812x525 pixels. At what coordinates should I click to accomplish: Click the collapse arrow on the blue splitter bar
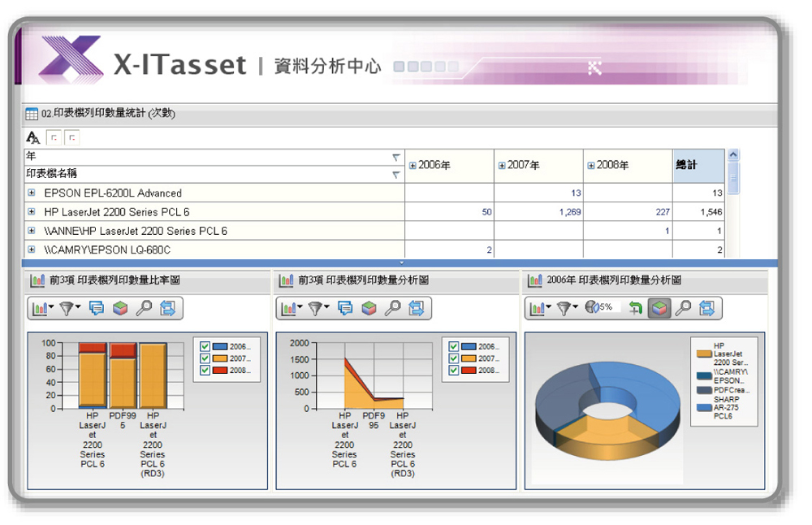pos(401,263)
